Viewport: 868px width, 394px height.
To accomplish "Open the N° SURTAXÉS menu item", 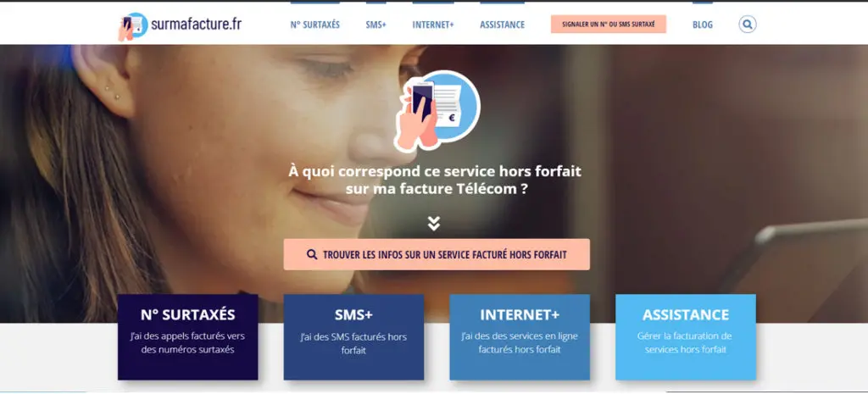I will (x=315, y=25).
